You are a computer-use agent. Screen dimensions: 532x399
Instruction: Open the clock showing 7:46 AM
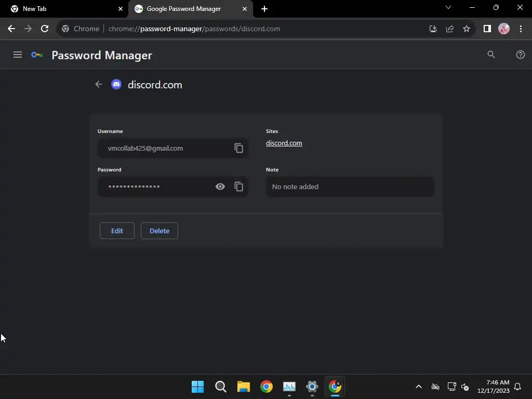point(494,387)
